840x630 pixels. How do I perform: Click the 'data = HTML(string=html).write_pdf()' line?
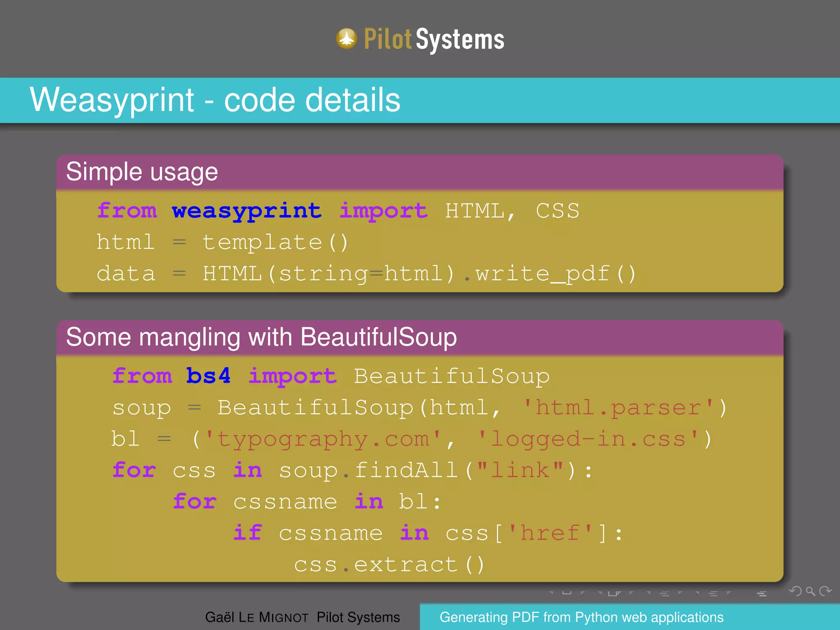click(x=366, y=274)
